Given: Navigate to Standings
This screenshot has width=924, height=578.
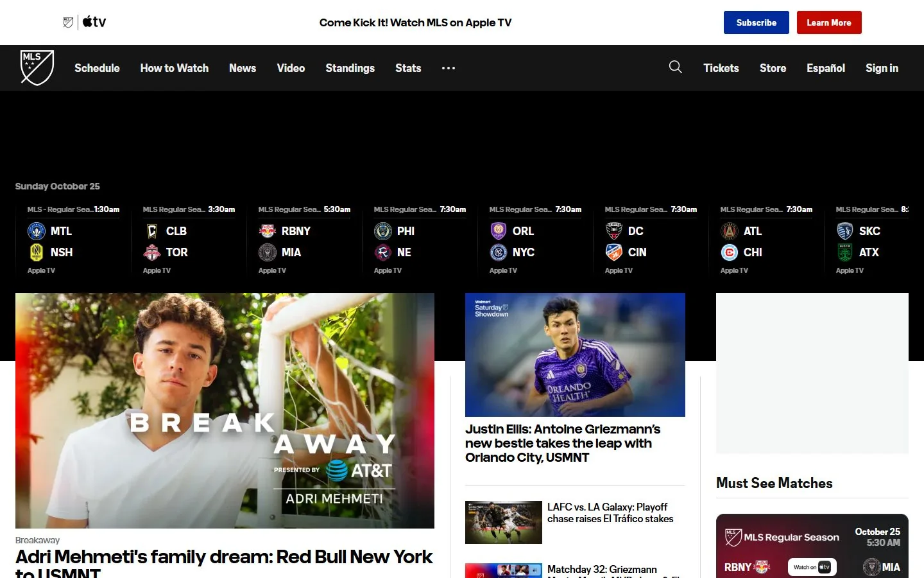Looking at the screenshot, I should [x=350, y=68].
